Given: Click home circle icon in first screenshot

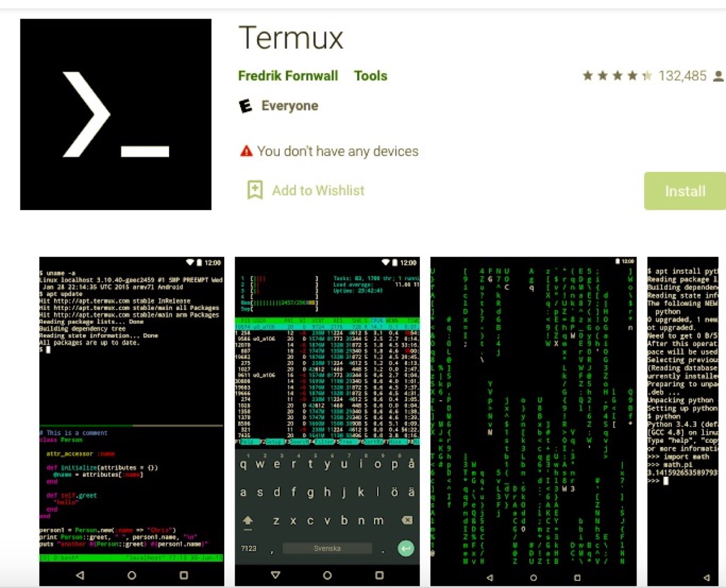Looking at the screenshot, I should pyautogui.click(x=132, y=575).
